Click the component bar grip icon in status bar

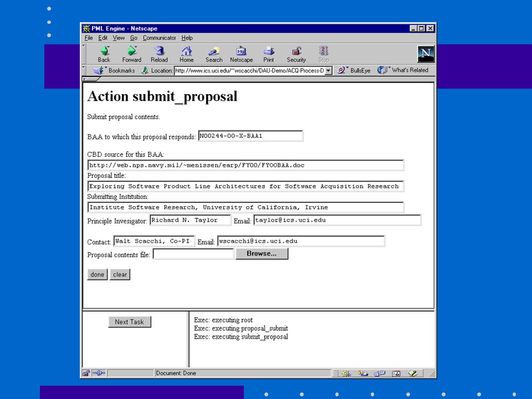[335, 374]
